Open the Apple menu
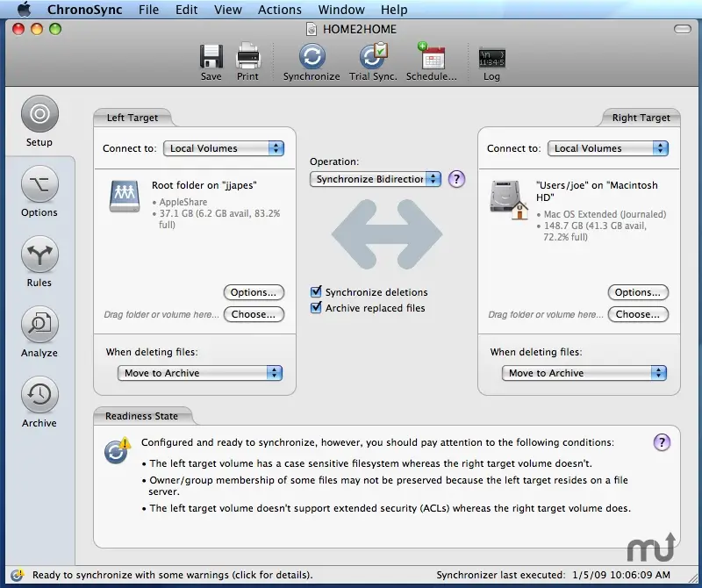The width and height of the screenshot is (702, 588). (25, 10)
